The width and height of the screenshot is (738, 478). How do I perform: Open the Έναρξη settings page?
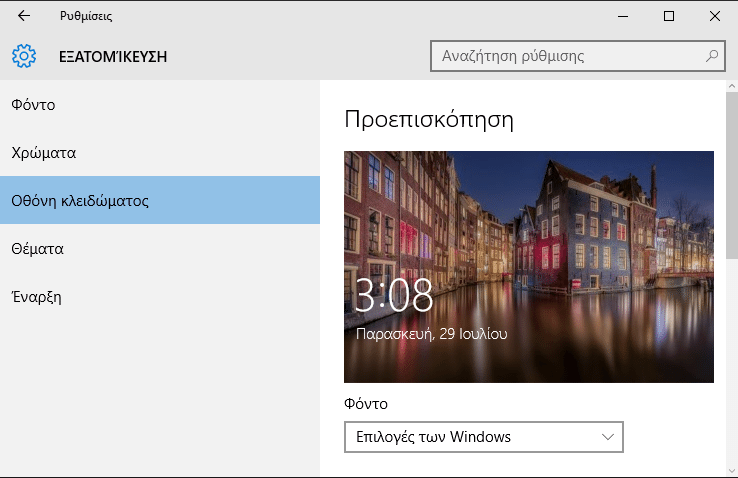point(160,297)
